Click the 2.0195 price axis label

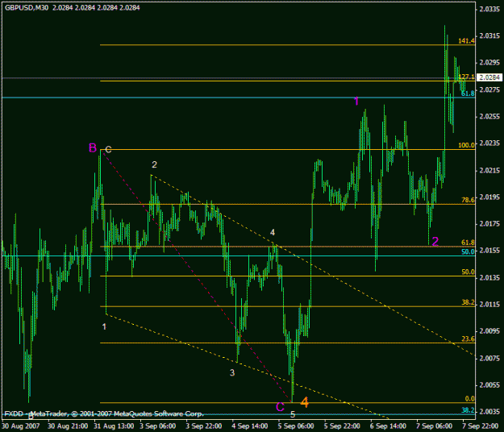pyautogui.click(x=489, y=197)
